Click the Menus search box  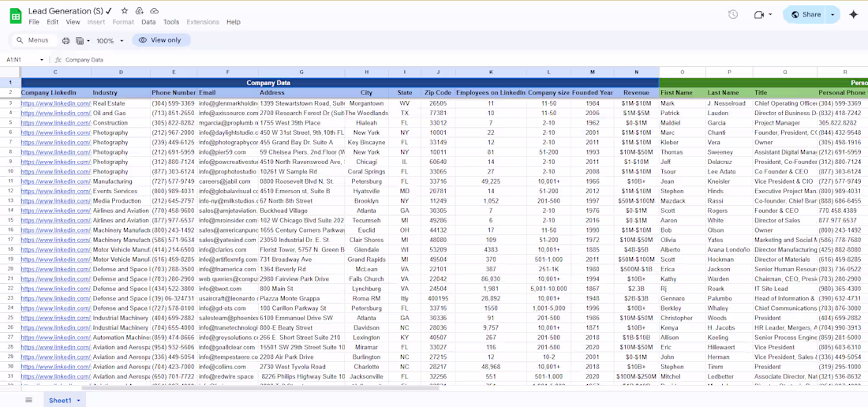[x=34, y=40]
